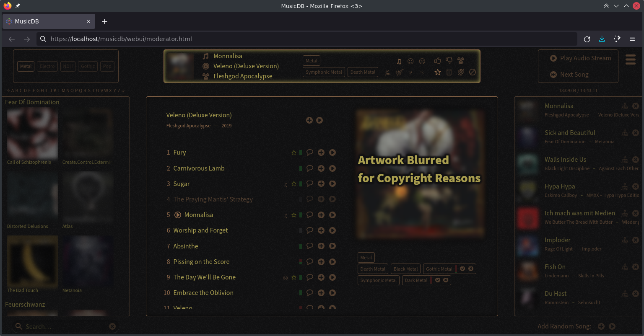Mark the current song as favorite with star icon
This screenshot has width=644, height=336.
(x=437, y=72)
